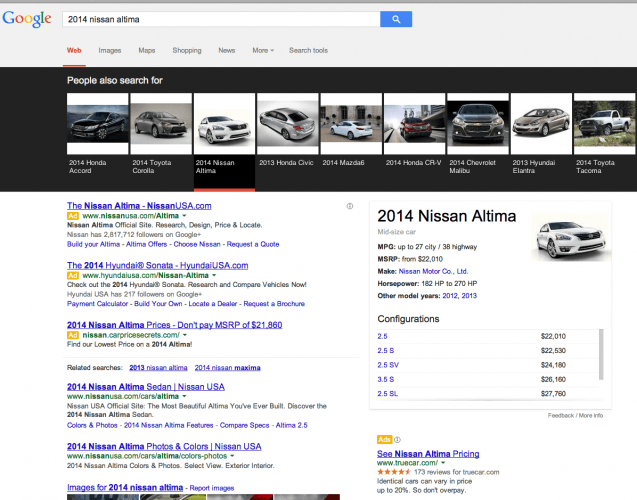The image size is (637, 500).
Task: Click Nissan Motor Co., Ltd. make link
Action: tap(433, 271)
